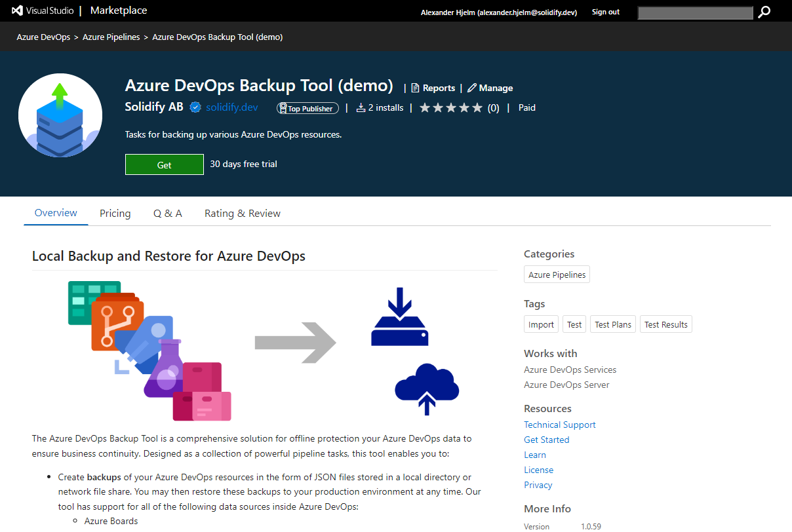The width and height of the screenshot is (792, 532).
Task: Open the Privacy link
Action: [x=538, y=485]
